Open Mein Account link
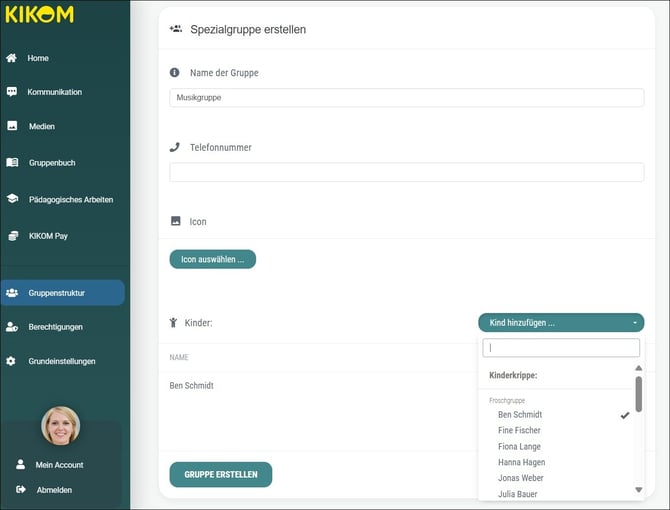 pos(59,465)
